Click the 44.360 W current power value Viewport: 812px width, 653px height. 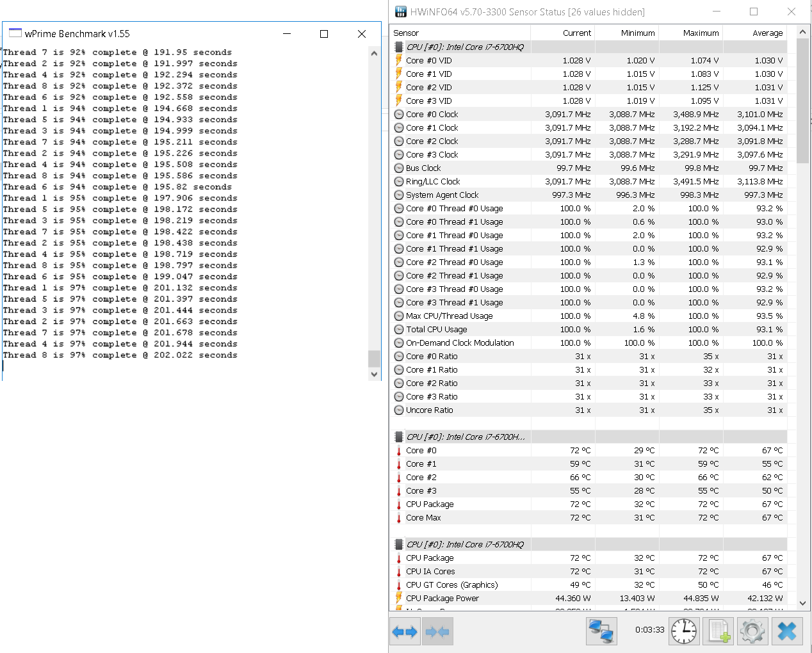pos(572,598)
